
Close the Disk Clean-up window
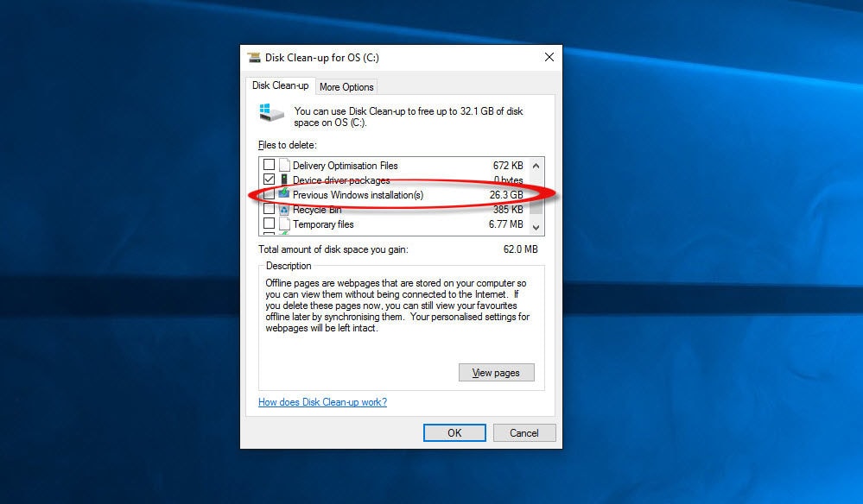click(x=549, y=57)
